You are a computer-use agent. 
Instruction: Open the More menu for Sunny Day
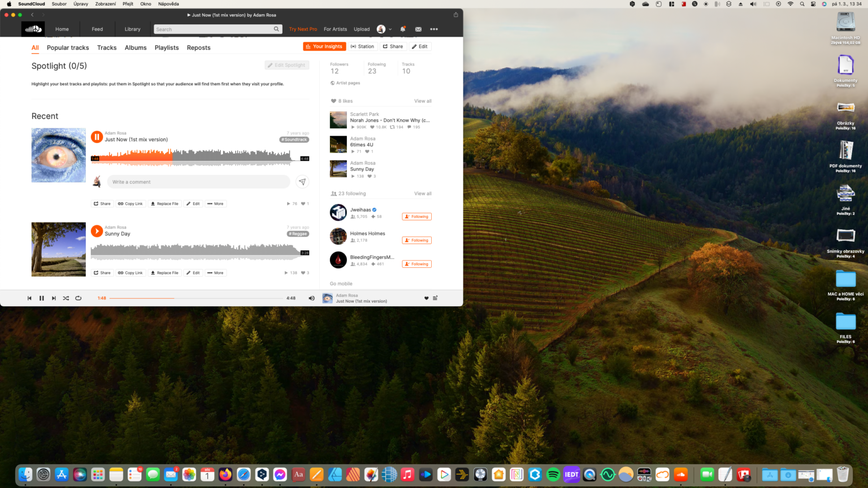(x=215, y=273)
